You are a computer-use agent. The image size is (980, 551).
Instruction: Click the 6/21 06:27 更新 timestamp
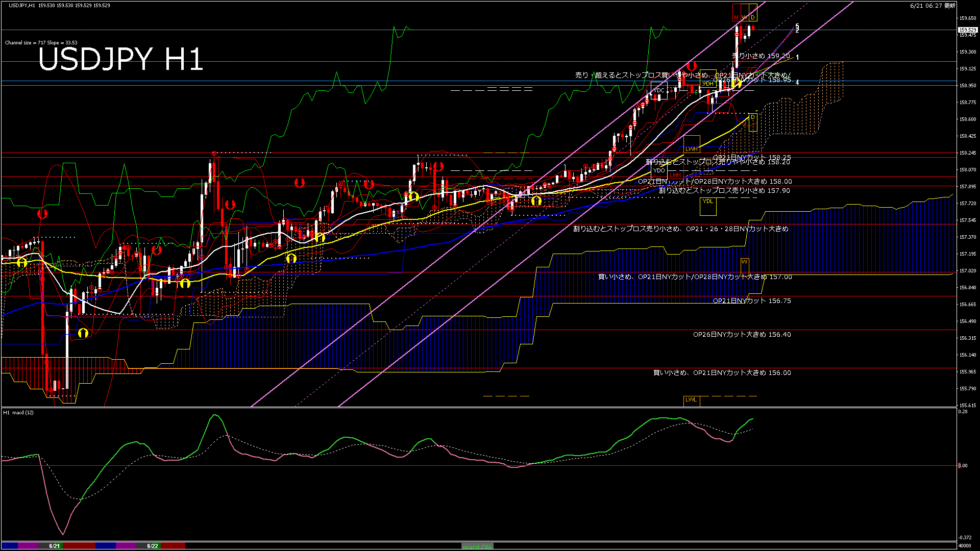(933, 6)
